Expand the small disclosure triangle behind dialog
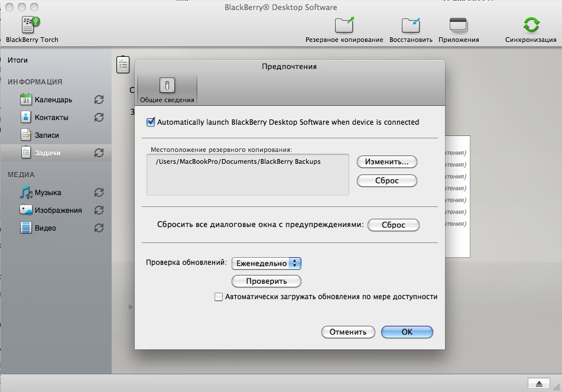562x392 pixels. (x=131, y=307)
